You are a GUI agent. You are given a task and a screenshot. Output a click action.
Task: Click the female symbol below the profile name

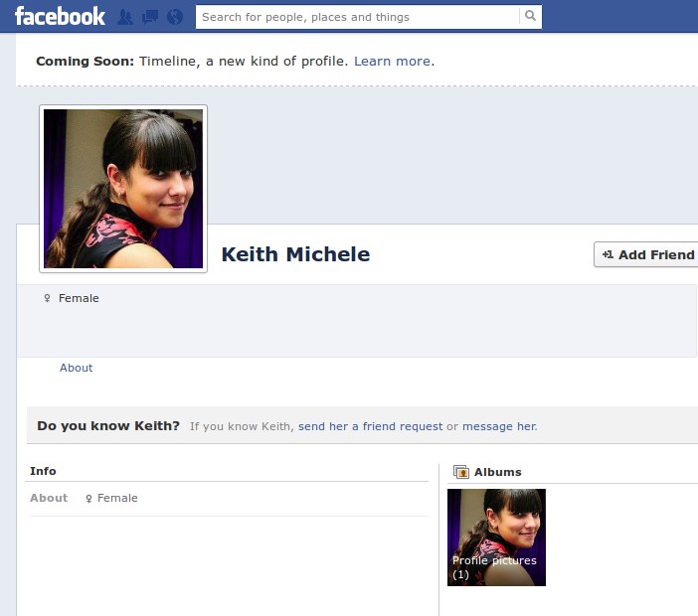pos(47,298)
